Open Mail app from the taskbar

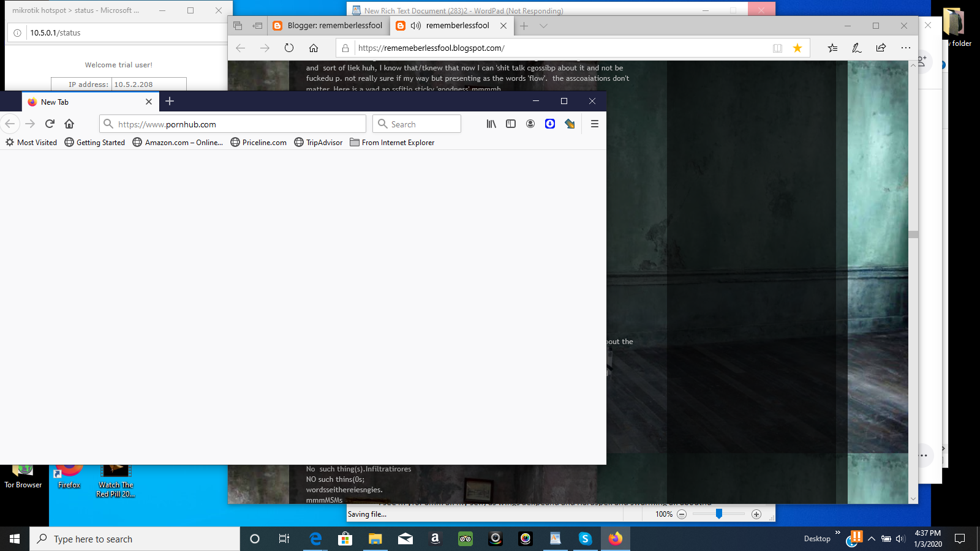(405, 539)
